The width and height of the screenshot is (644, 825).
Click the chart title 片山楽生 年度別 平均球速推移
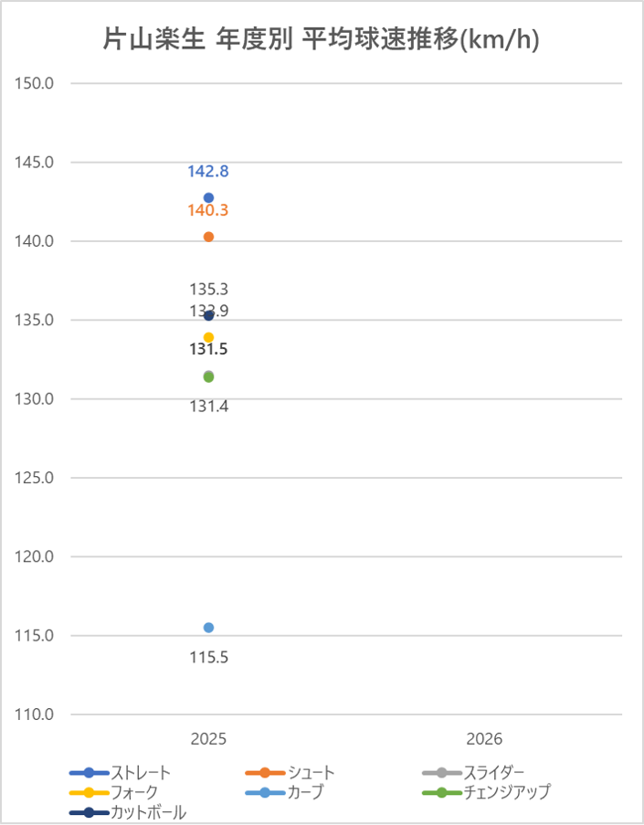321,41
